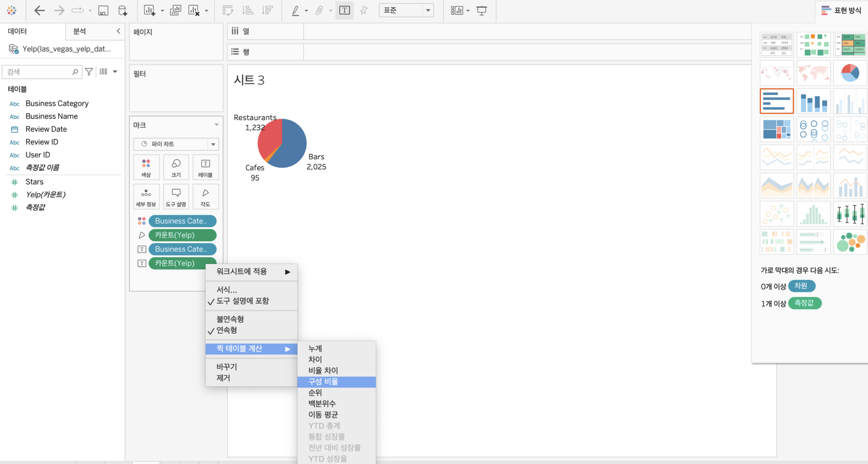Select the '불연속형' option

point(230,319)
